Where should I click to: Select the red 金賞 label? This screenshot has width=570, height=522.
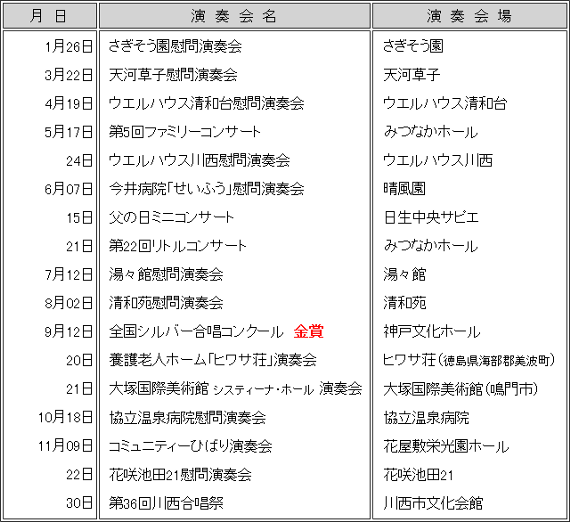click(x=308, y=332)
